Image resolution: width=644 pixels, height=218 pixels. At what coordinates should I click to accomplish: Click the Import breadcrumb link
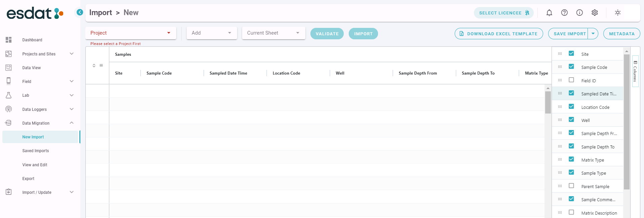(x=101, y=12)
